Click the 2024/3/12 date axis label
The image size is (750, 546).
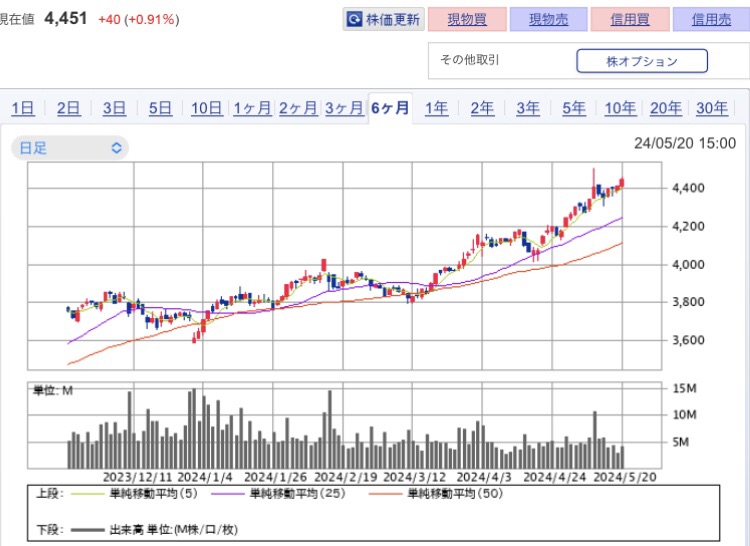pos(414,477)
